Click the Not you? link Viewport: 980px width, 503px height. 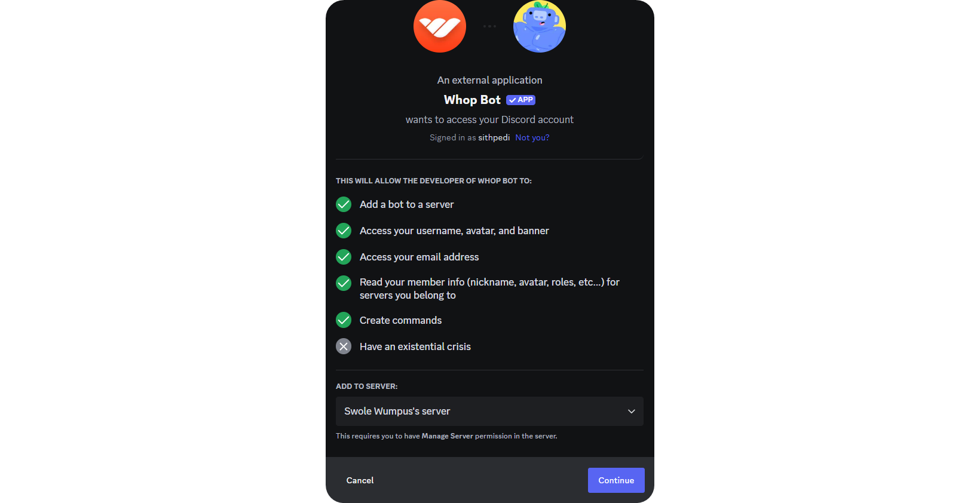tap(532, 137)
